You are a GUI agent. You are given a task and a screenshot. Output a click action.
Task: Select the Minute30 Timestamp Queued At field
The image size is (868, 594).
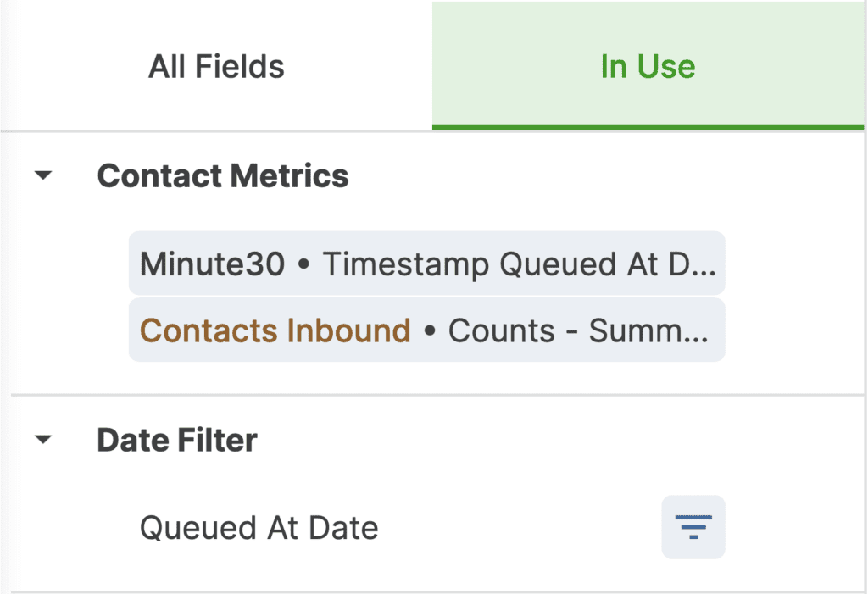coord(427,263)
